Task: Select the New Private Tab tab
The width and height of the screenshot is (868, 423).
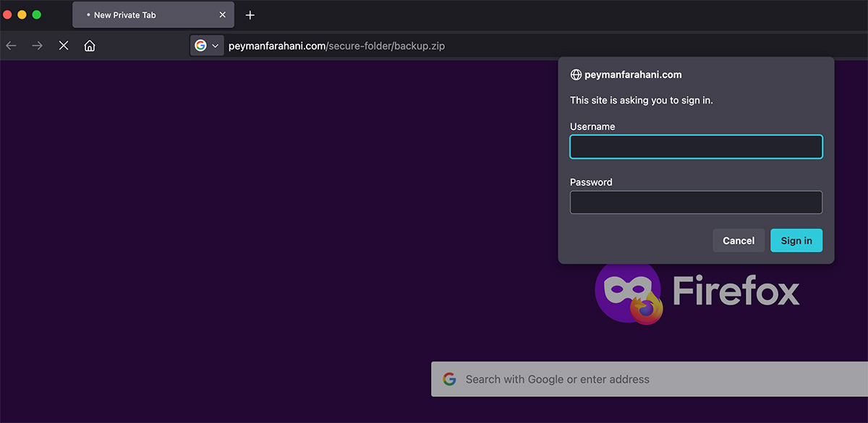Action: click(145, 14)
